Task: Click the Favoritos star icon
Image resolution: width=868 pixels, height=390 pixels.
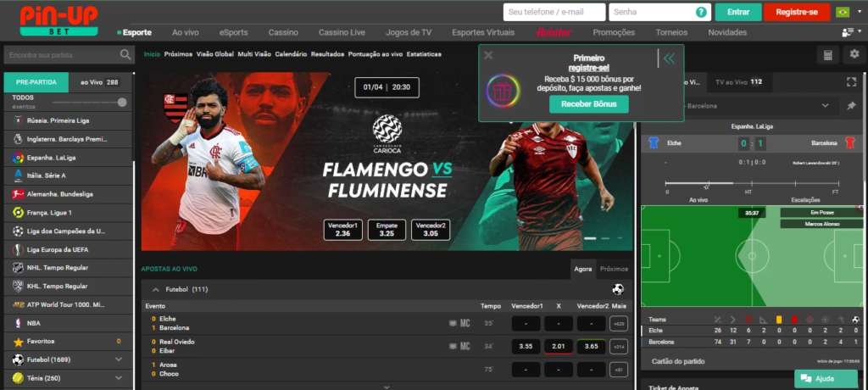Action: point(18,341)
